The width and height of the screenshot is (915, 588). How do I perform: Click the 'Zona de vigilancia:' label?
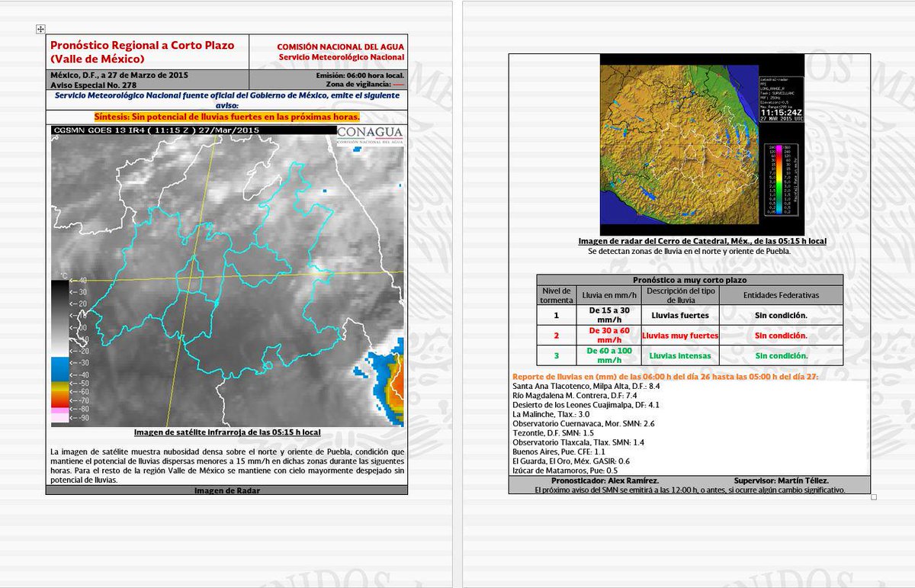[x=359, y=85]
